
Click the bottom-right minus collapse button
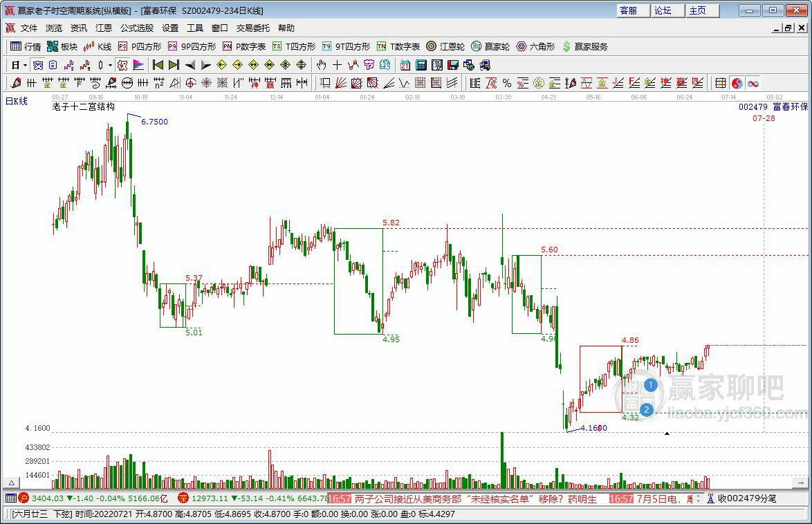tap(801, 483)
